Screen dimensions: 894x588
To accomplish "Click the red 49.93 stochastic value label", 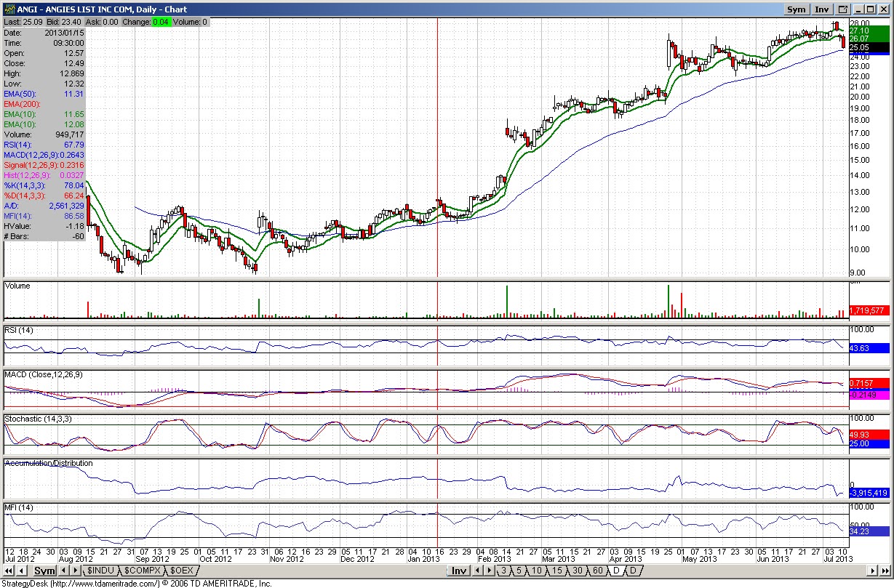I will click(x=869, y=434).
